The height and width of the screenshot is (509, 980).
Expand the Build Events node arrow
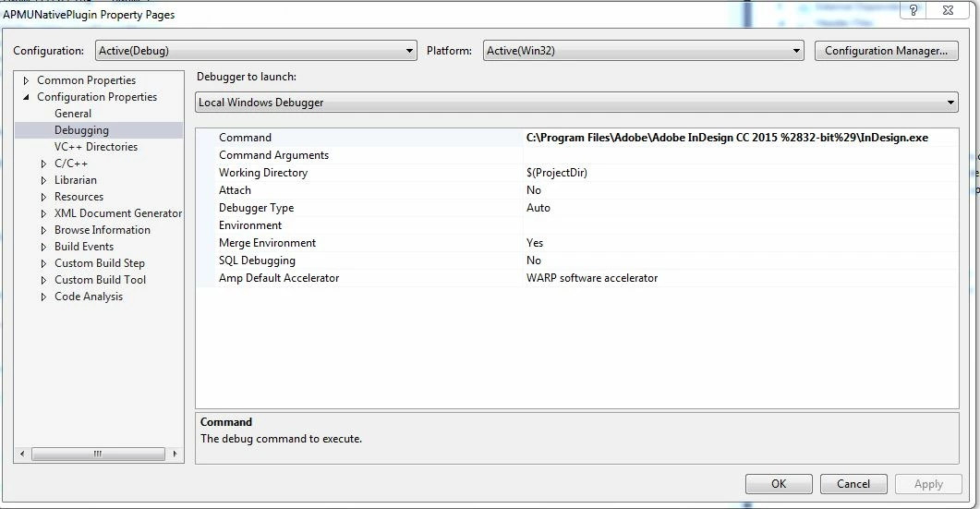point(43,247)
